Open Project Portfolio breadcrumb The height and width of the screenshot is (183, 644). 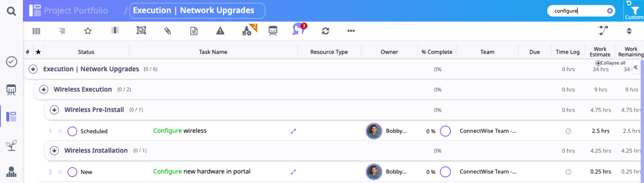(75, 11)
